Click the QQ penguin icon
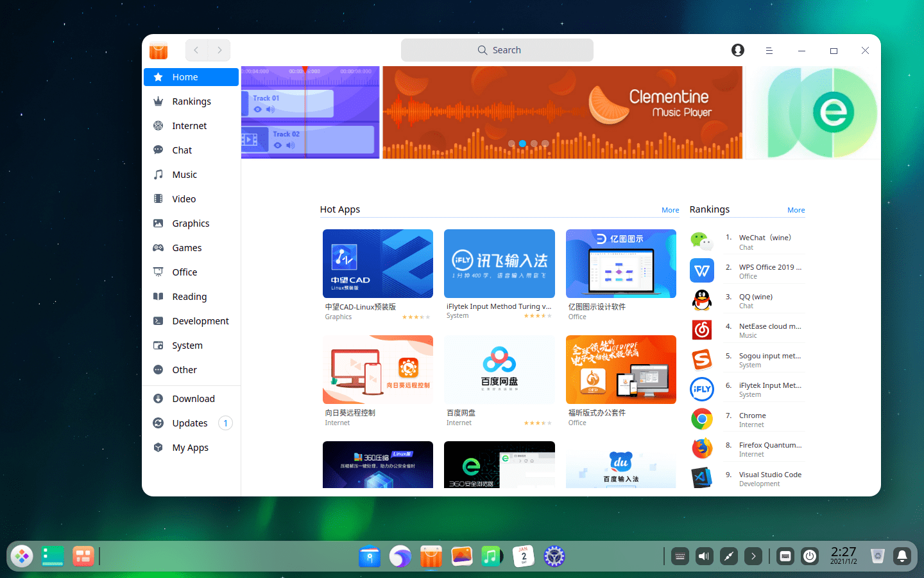Screen dimensions: 924x578 702,301
